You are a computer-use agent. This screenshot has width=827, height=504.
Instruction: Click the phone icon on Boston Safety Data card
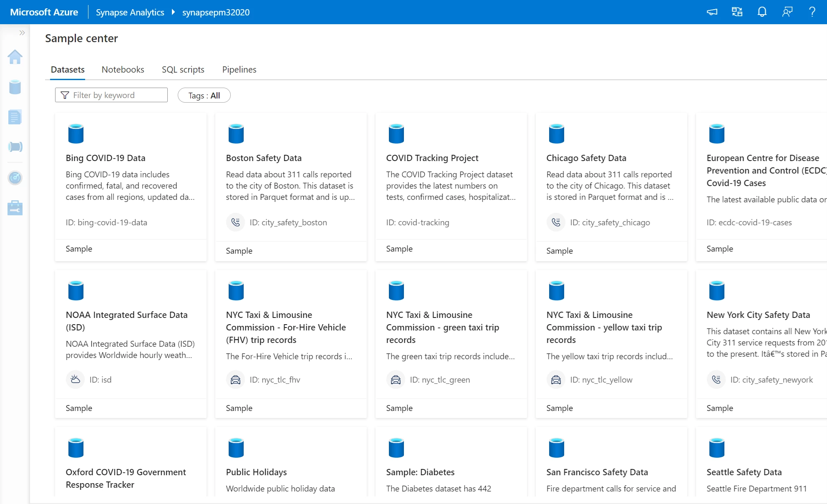click(x=236, y=222)
